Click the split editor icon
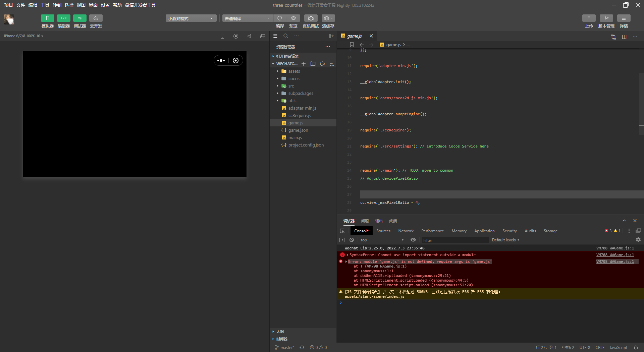Image resolution: width=644 pixels, height=352 pixels. pyautogui.click(x=624, y=37)
